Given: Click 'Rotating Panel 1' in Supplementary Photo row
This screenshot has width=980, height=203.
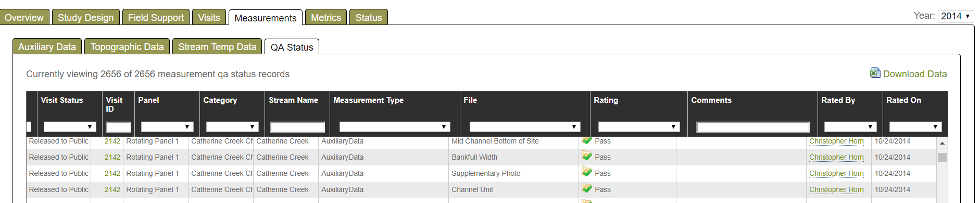Looking at the screenshot, I should (153, 173).
